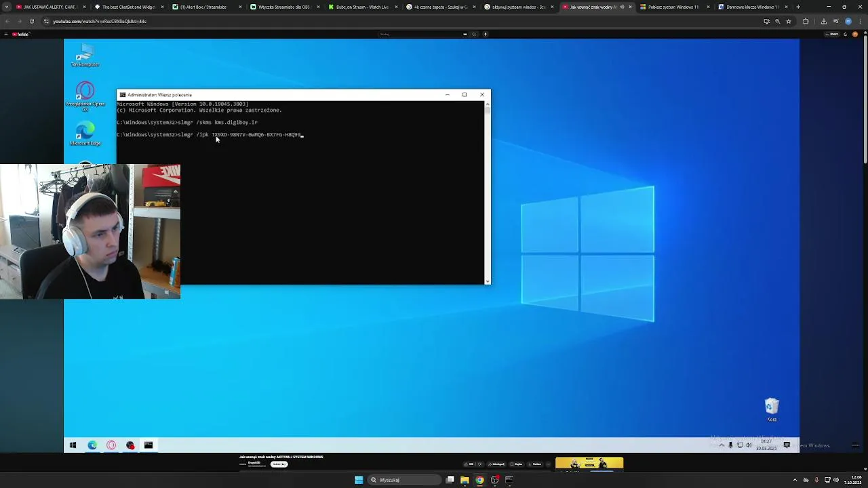868x488 pixels.
Task: Click the YouTube voice search microphone
Action: click(x=486, y=34)
